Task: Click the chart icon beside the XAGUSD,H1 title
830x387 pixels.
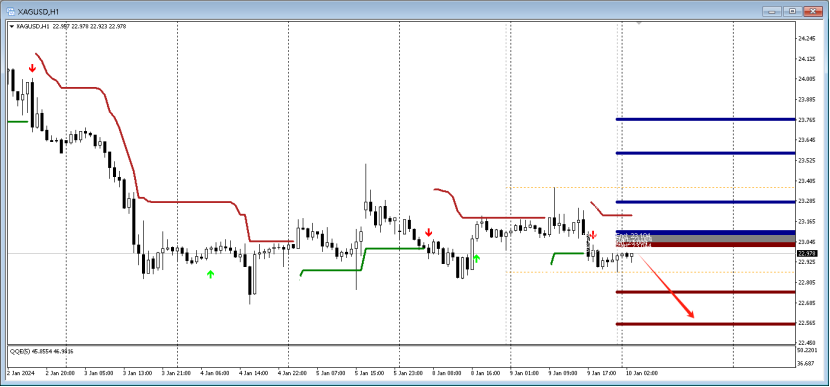Action: tap(10, 11)
